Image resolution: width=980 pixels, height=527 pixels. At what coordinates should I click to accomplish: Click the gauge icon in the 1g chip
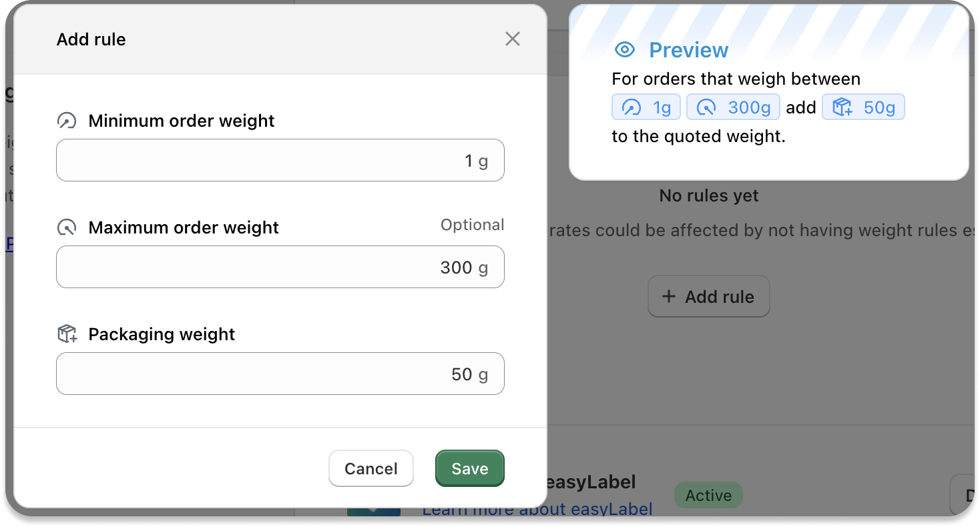coord(632,107)
